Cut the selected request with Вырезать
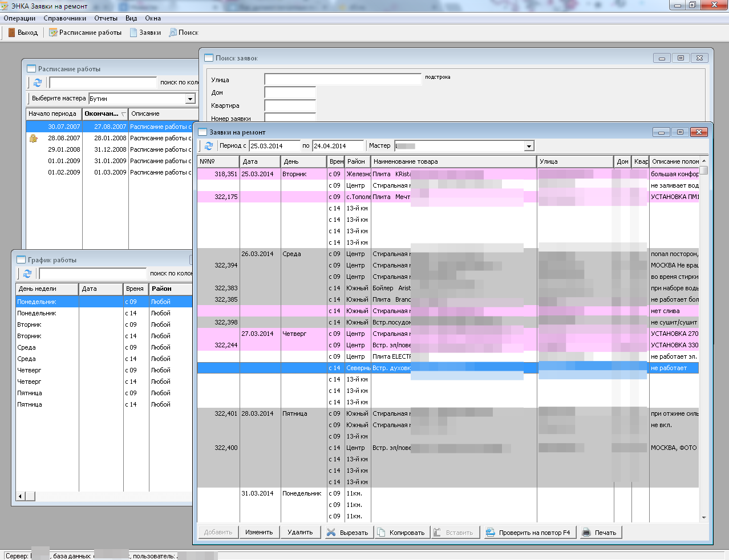729x560 pixels. click(x=347, y=533)
